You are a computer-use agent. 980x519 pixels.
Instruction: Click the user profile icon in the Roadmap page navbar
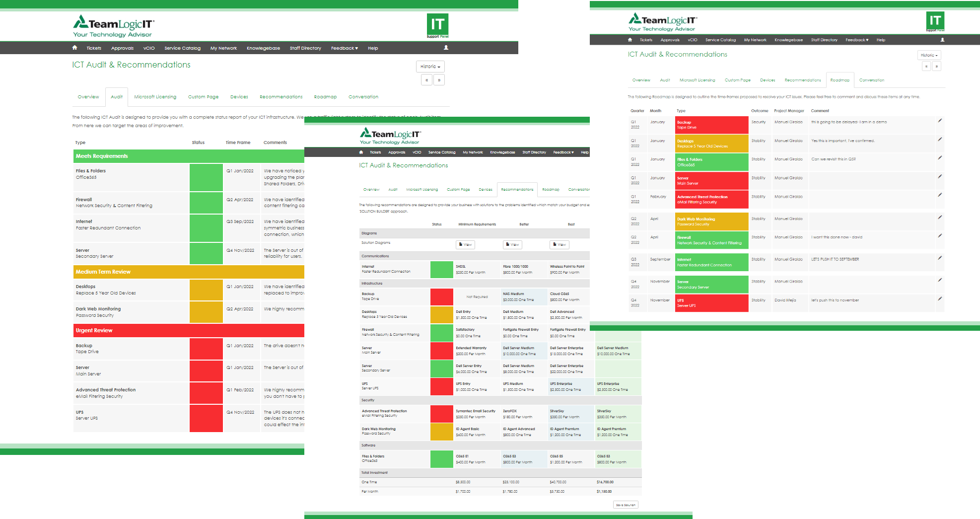tap(942, 40)
